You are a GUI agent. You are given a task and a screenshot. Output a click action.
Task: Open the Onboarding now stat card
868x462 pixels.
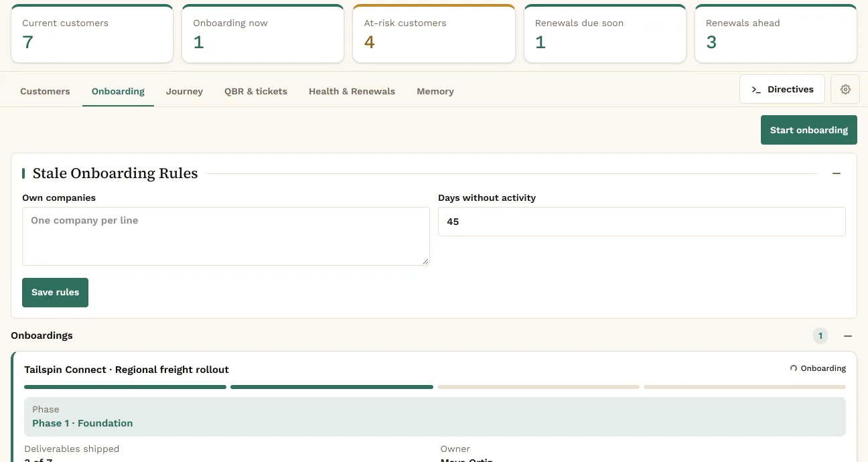pos(263,33)
